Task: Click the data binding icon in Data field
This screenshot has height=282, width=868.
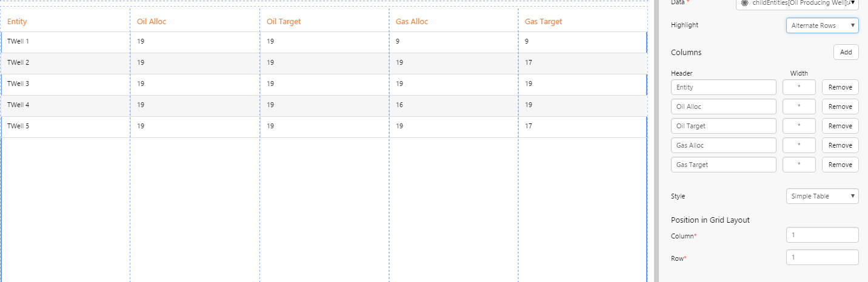Action: pyautogui.click(x=744, y=3)
